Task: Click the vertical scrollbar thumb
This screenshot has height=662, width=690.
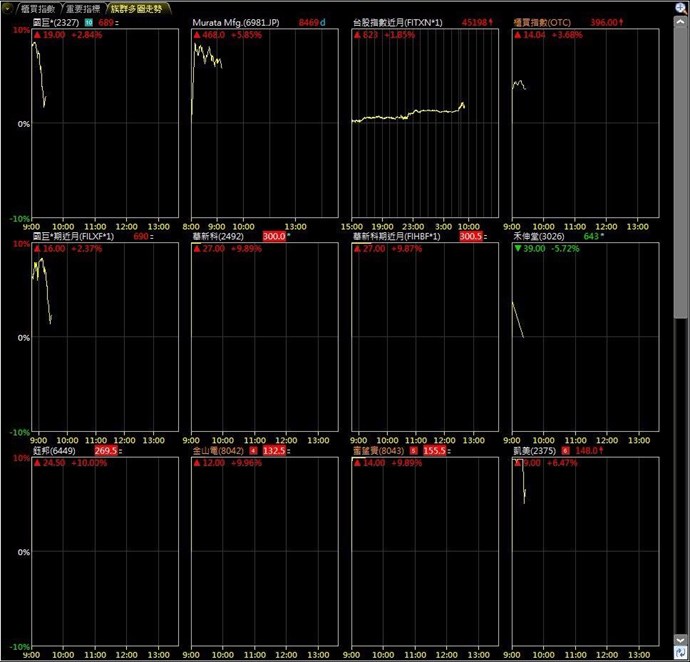Action: click(680, 173)
